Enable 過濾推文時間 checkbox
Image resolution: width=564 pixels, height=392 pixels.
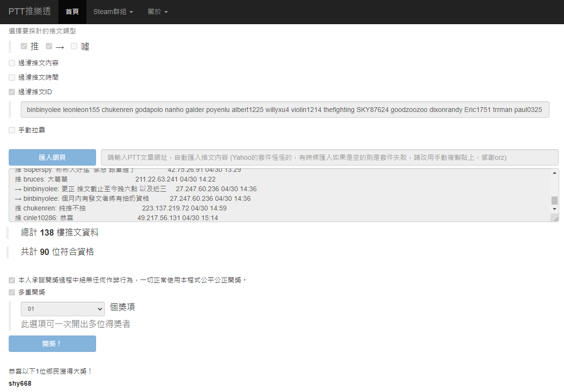pos(12,77)
